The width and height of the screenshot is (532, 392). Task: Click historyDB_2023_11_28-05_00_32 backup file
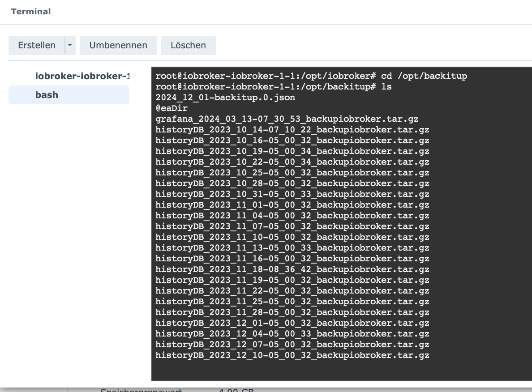[x=292, y=312]
